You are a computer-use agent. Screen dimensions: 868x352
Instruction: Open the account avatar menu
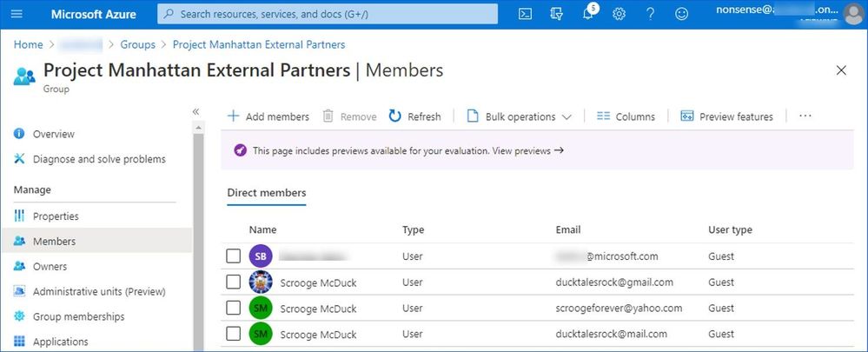coord(853,14)
